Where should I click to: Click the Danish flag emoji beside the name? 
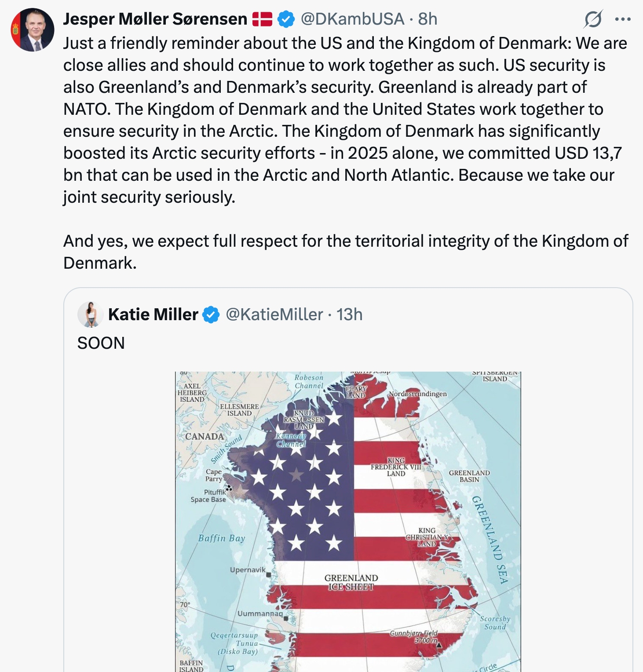(263, 19)
